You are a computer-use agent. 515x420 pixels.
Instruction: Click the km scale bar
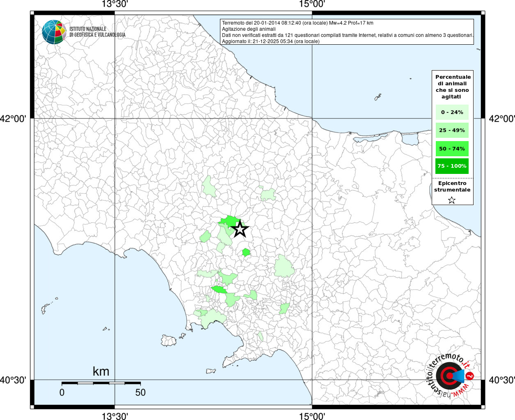point(101,383)
